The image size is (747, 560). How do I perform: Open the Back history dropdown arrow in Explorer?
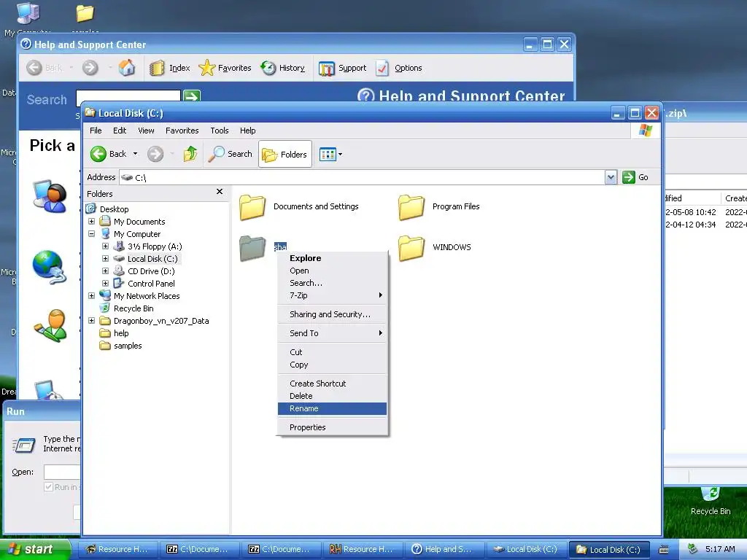coord(135,154)
